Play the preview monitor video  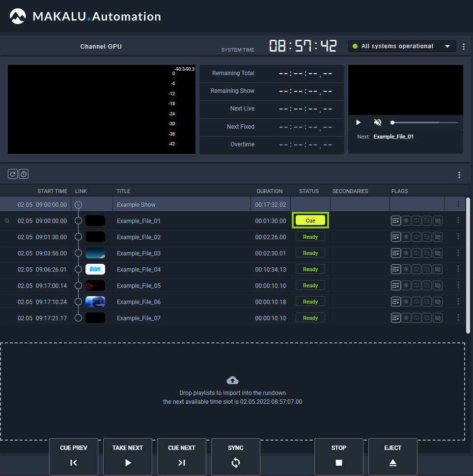click(358, 122)
